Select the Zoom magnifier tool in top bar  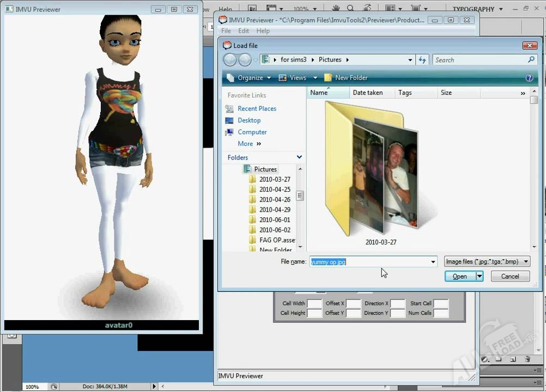[351, 9]
